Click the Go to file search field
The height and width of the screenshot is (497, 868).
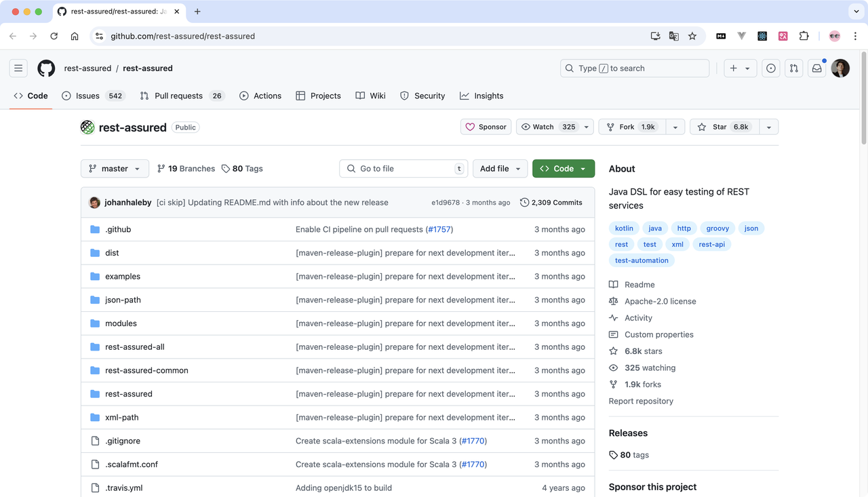pos(404,169)
